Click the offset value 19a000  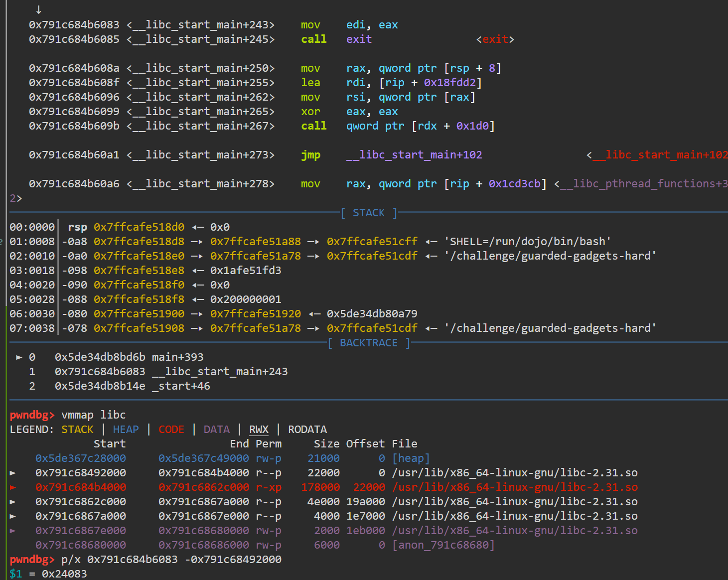tap(366, 502)
